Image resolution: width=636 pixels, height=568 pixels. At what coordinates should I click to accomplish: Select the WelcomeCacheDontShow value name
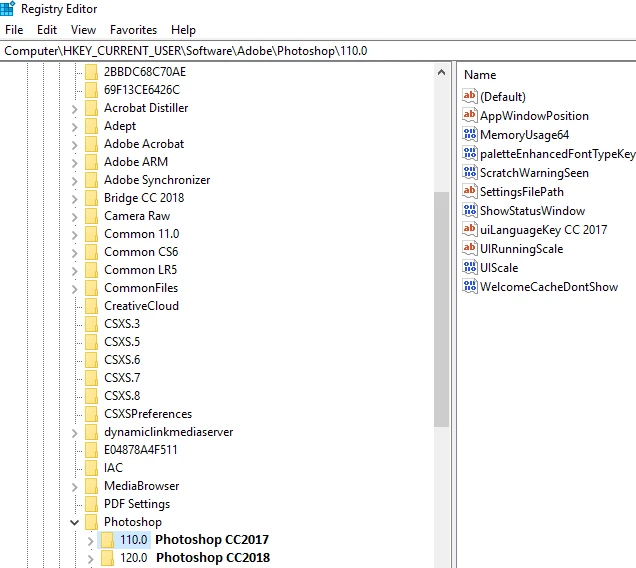[549, 287]
